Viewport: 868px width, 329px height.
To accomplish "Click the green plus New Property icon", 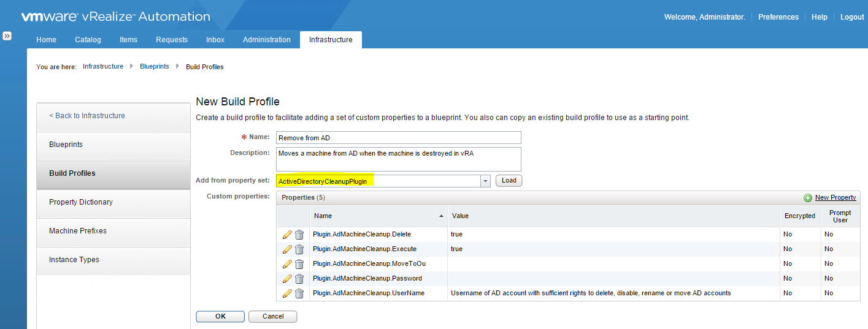I will click(x=808, y=198).
